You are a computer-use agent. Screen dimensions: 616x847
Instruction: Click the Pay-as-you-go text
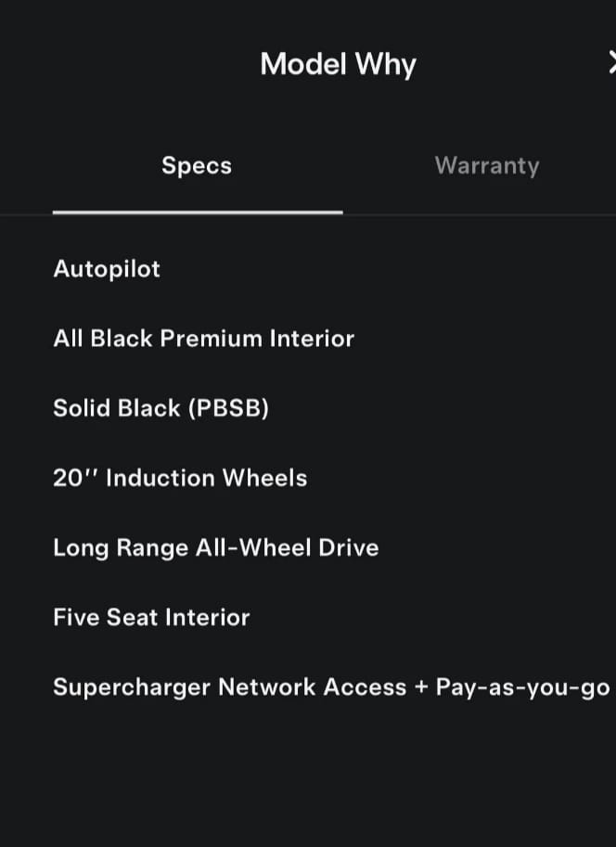point(522,687)
